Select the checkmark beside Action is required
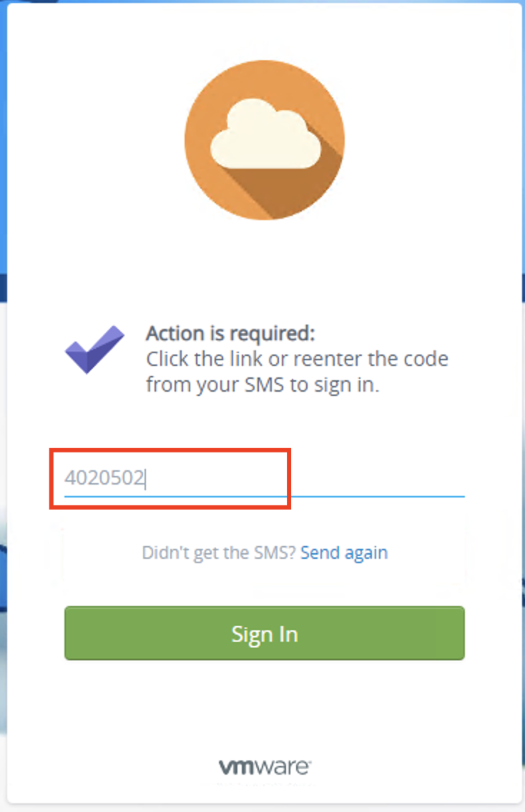The width and height of the screenshot is (525, 812). [95, 349]
